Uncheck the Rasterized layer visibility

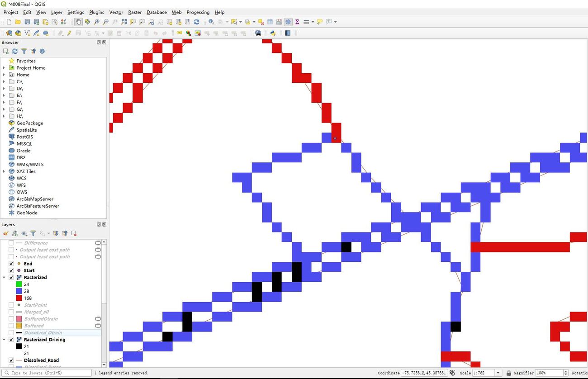click(x=11, y=278)
